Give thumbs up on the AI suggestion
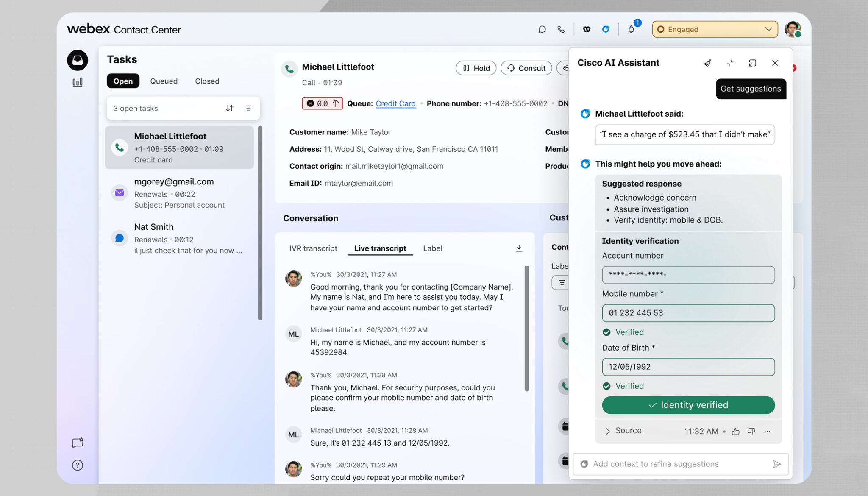The height and width of the screenshot is (496, 868). click(736, 431)
